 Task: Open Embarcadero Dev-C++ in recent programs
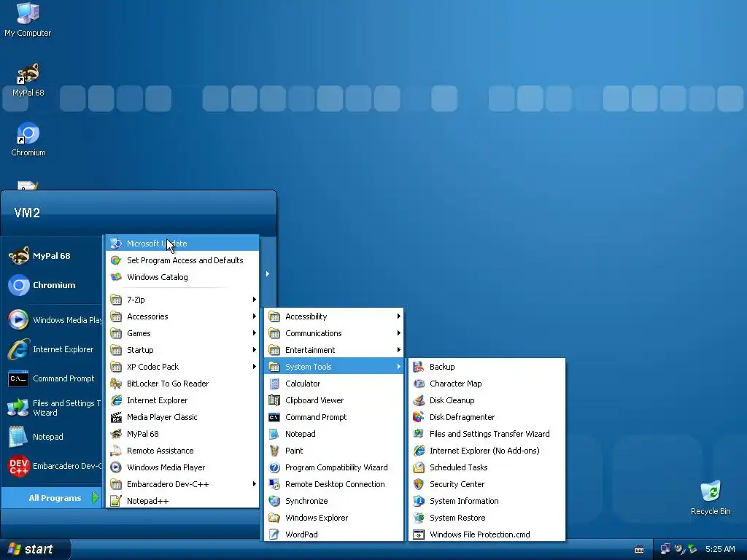point(52,466)
